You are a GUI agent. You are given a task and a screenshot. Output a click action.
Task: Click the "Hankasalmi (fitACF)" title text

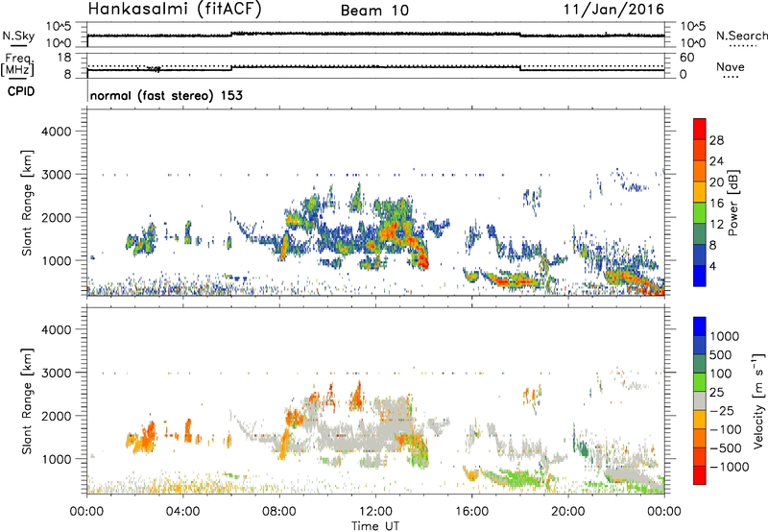click(x=175, y=10)
